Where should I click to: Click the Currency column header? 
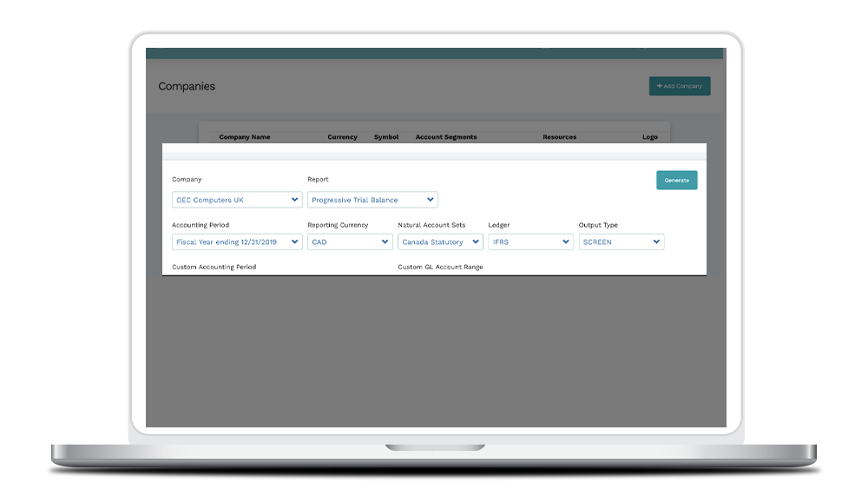(342, 137)
